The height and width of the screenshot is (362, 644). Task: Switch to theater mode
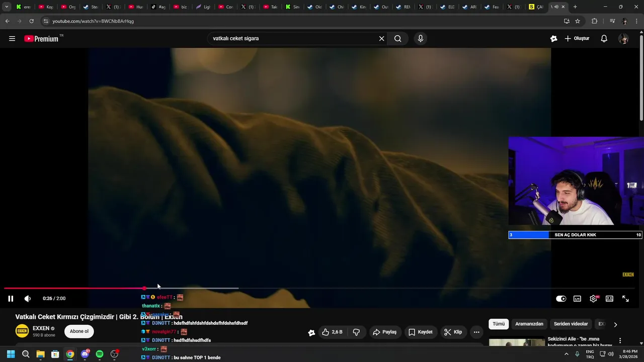point(609,299)
